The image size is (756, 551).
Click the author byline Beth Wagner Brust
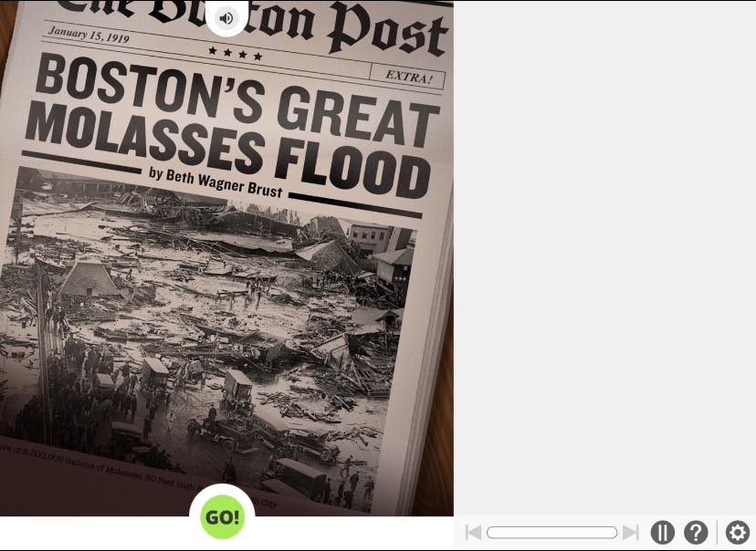(x=215, y=181)
